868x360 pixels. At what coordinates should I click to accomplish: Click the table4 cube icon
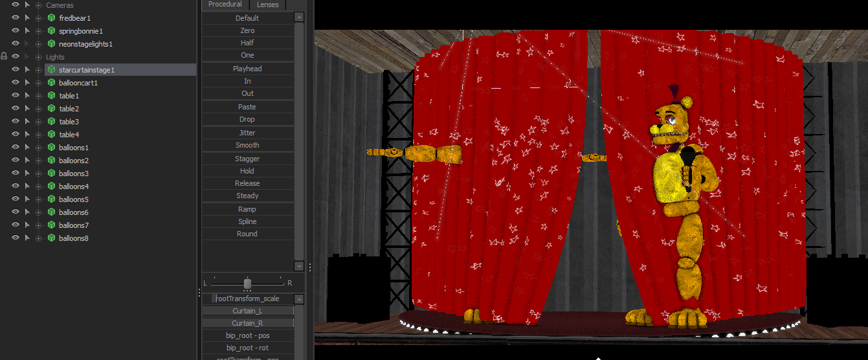tap(51, 135)
